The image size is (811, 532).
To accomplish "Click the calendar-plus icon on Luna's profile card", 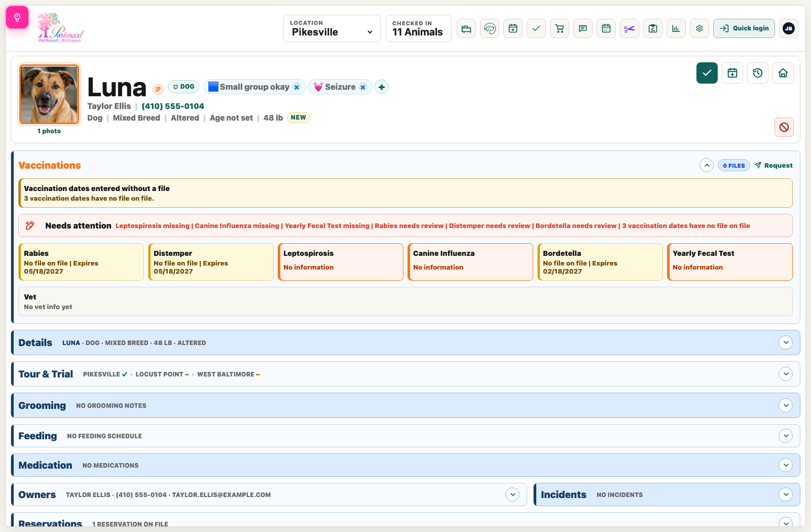I will [x=732, y=73].
